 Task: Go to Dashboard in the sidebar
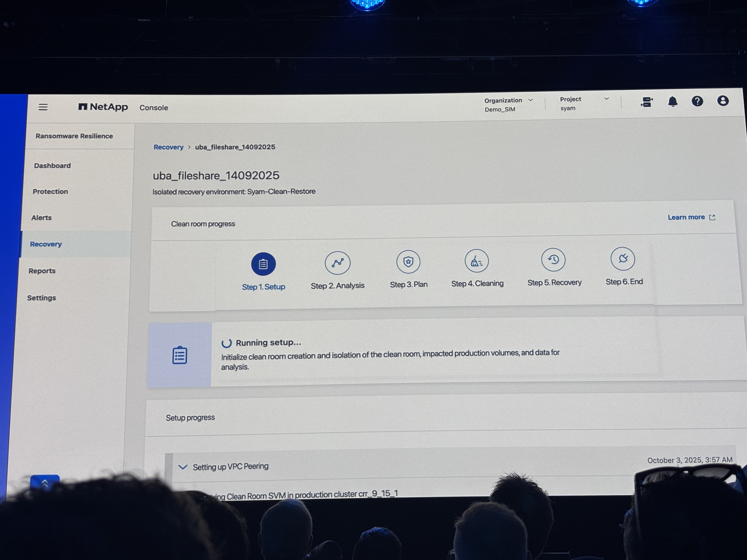52,166
